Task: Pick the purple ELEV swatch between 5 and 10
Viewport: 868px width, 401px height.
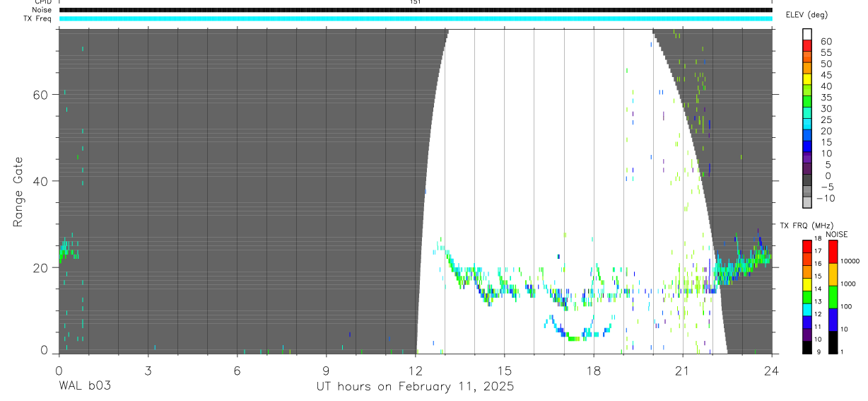Action: coord(807,159)
